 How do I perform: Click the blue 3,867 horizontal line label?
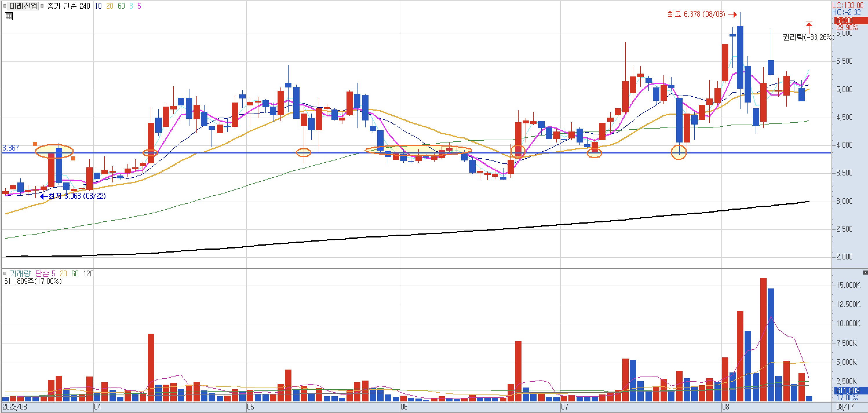click(11, 148)
